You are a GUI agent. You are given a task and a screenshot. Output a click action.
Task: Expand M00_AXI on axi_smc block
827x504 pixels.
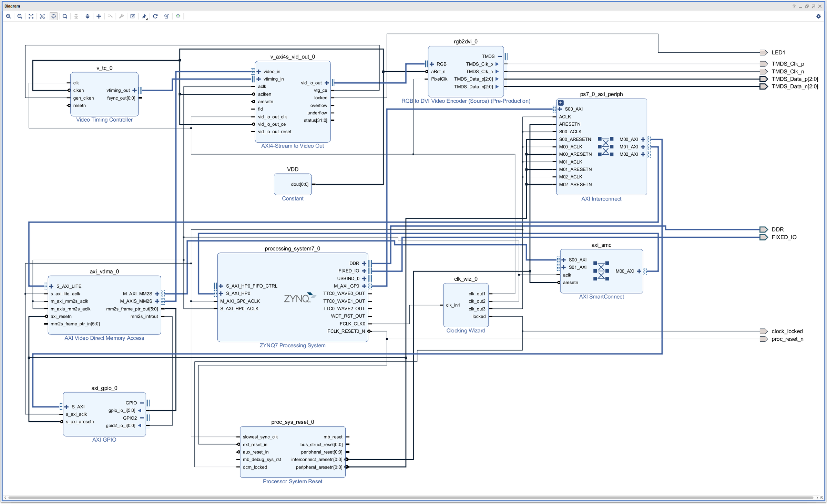click(x=639, y=271)
